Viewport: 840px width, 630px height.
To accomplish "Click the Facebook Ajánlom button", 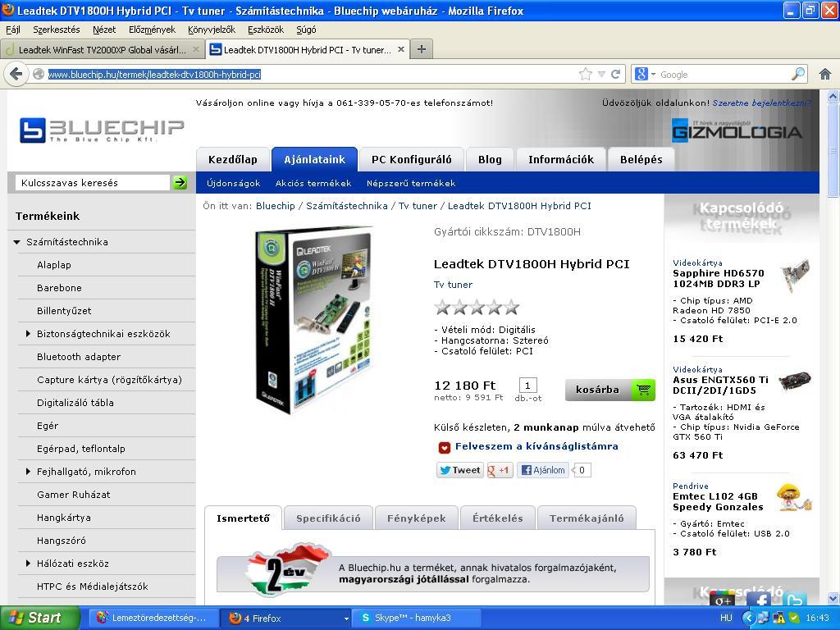I will click(543, 470).
